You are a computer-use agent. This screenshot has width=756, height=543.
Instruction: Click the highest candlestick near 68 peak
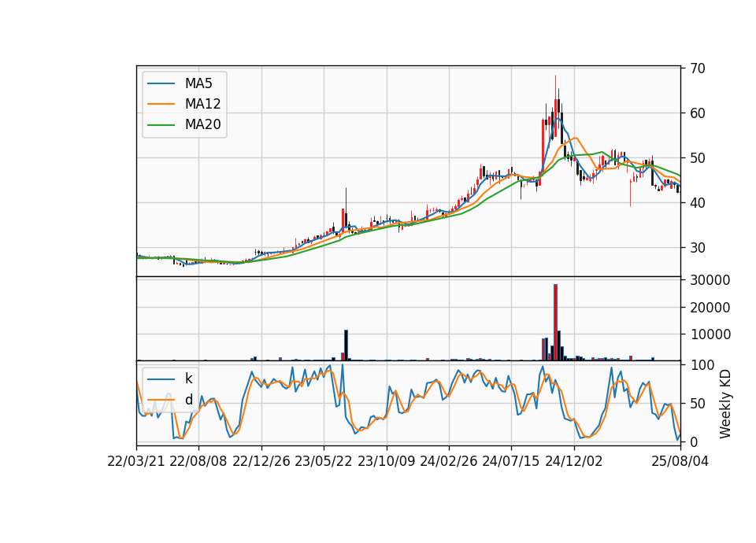[555, 107]
